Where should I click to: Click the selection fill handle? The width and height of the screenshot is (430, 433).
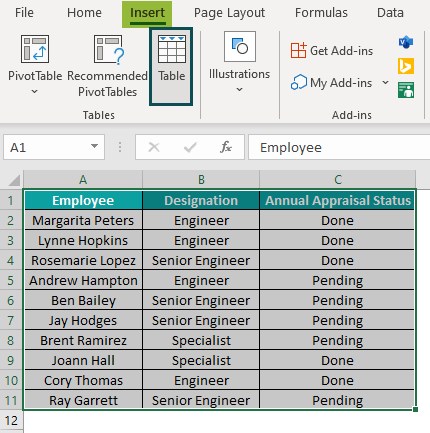[x=415, y=409]
